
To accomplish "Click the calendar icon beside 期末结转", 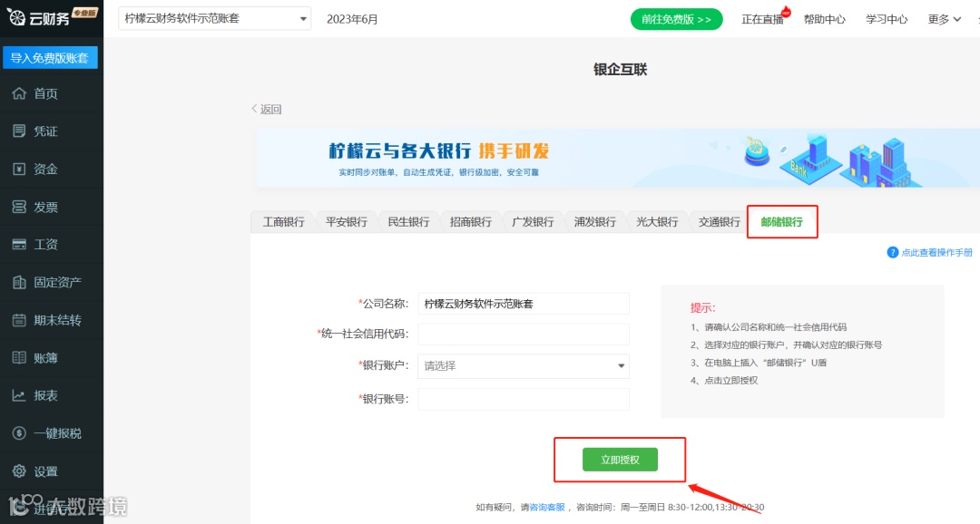I will coord(19,320).
